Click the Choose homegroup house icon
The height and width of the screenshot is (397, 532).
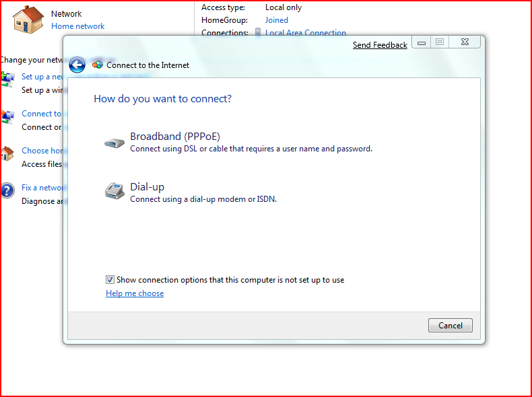coord(7,153)
